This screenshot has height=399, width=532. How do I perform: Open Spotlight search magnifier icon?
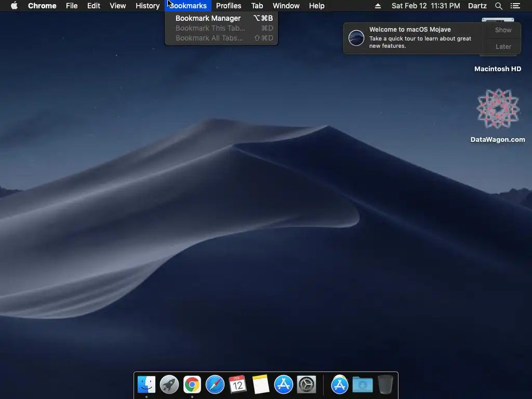pos(498,6)
